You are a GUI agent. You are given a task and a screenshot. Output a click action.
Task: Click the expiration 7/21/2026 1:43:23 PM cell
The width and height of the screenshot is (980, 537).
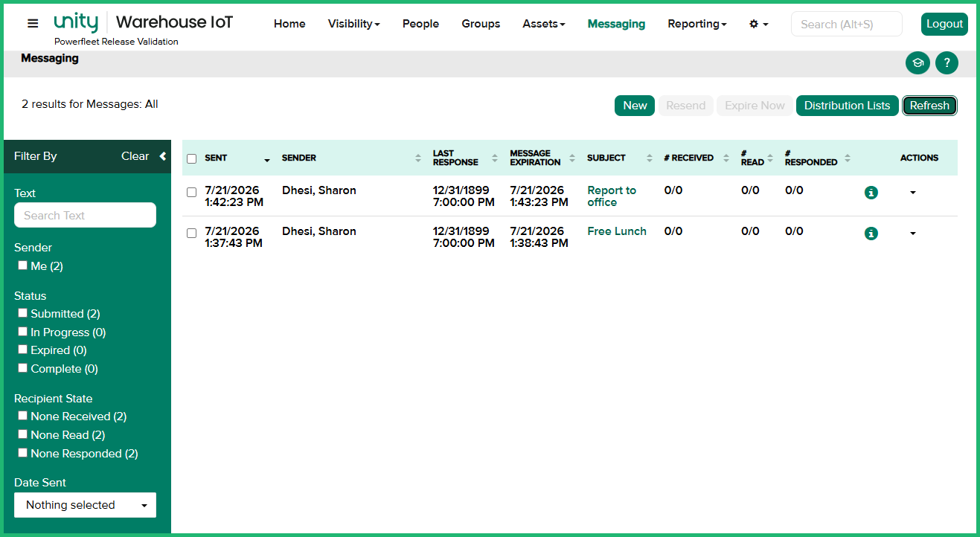click(539, 196)
